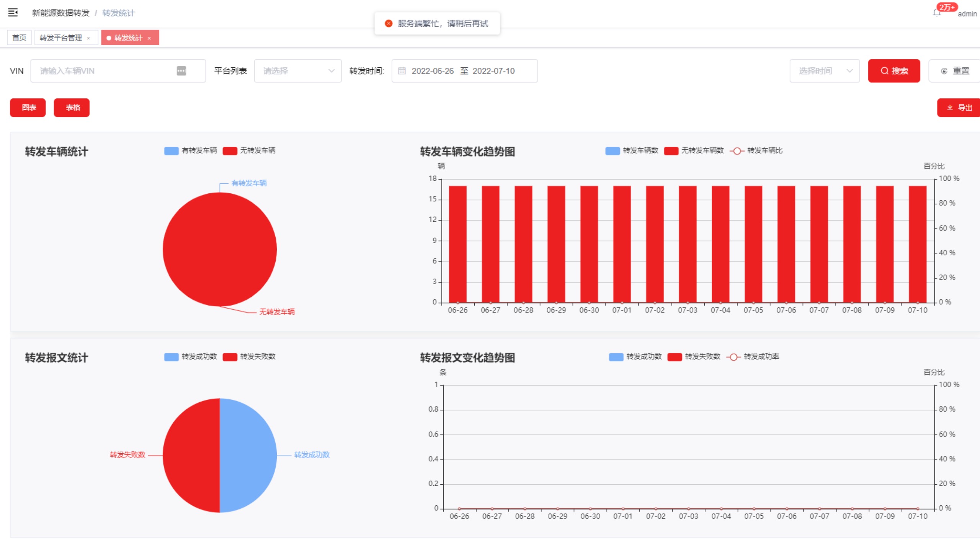The height and width of the screenshot is (541, 980).
Task: Click the VIN field ellipsis icon
Action: 181,71
